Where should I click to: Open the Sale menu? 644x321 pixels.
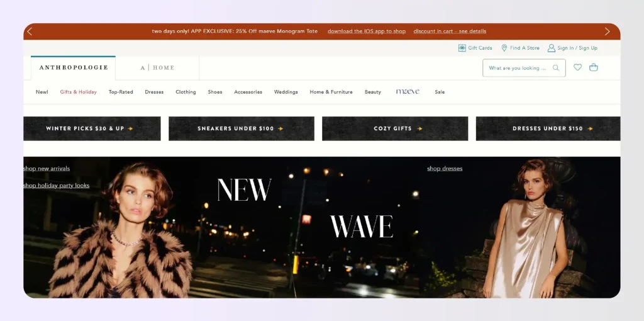(440, 92)
